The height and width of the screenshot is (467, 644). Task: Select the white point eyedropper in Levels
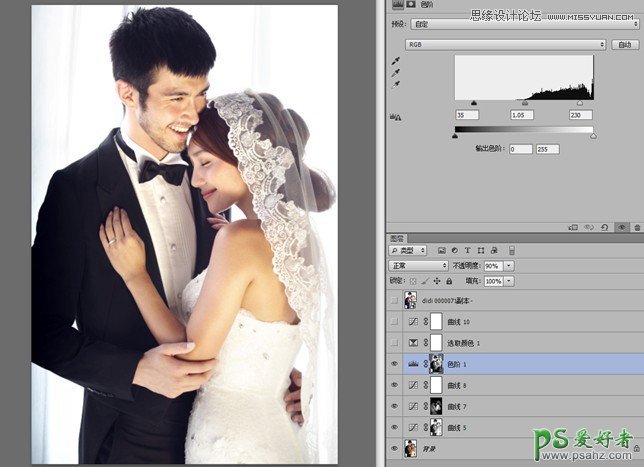(396, 85)
